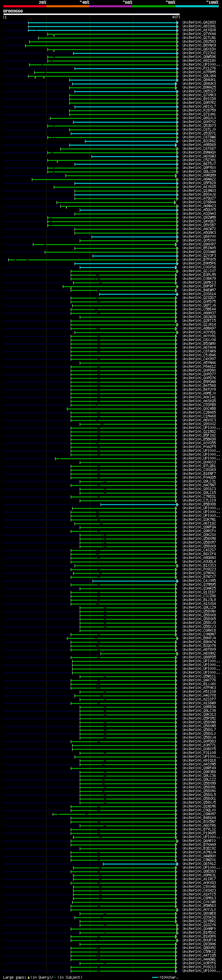The width and height of the screenshot is (222, 980).
Task: Open hit UniRef100_A1YQX8
Action: click(x=199, y=30)
